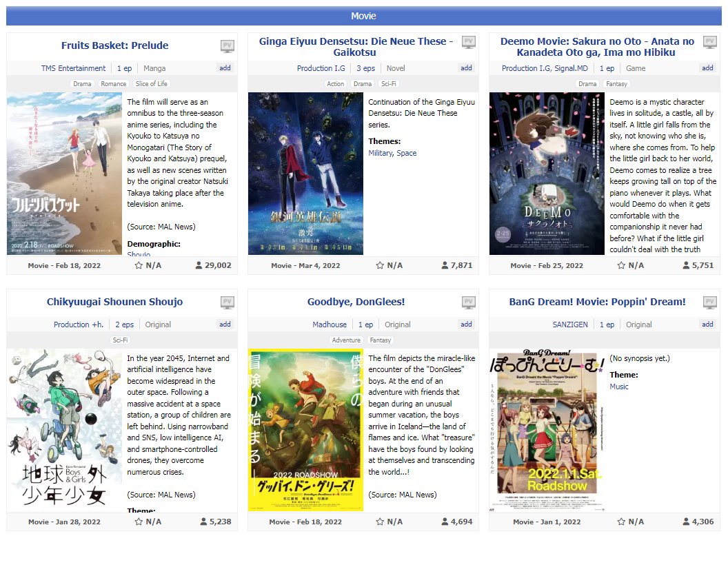Select the Adventure genre tag
The height and width of the screenshot is (587, 728).
346,340
